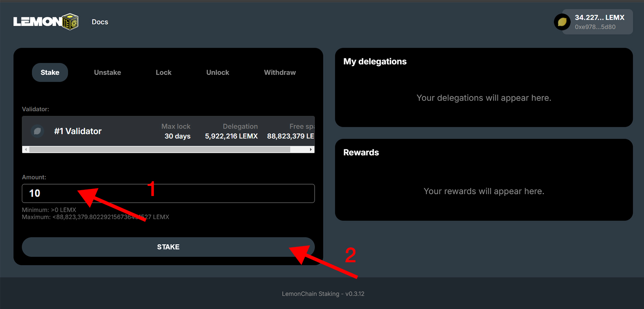Click the validator list horizontal scrollbar thumb
Image resolution: width=644 pixels, height=309 pixels.
(160, 149)
